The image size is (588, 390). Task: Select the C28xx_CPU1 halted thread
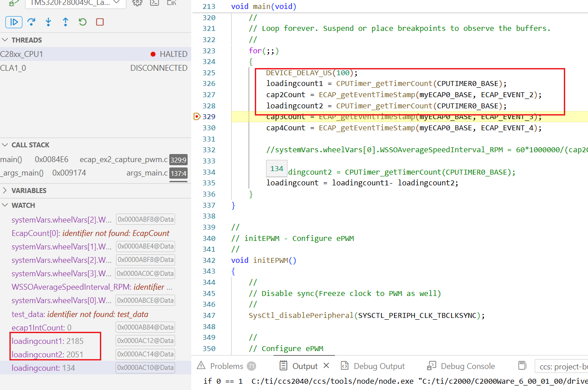(94, 54)
